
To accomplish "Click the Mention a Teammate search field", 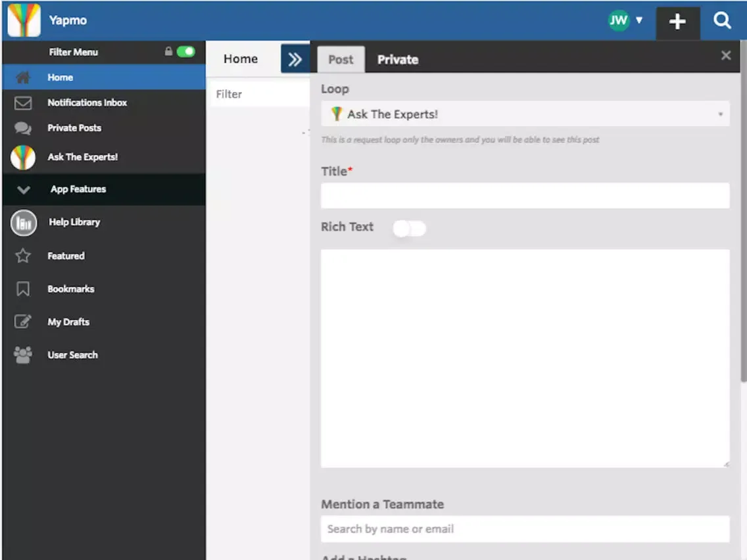I will tap(525, 529).
